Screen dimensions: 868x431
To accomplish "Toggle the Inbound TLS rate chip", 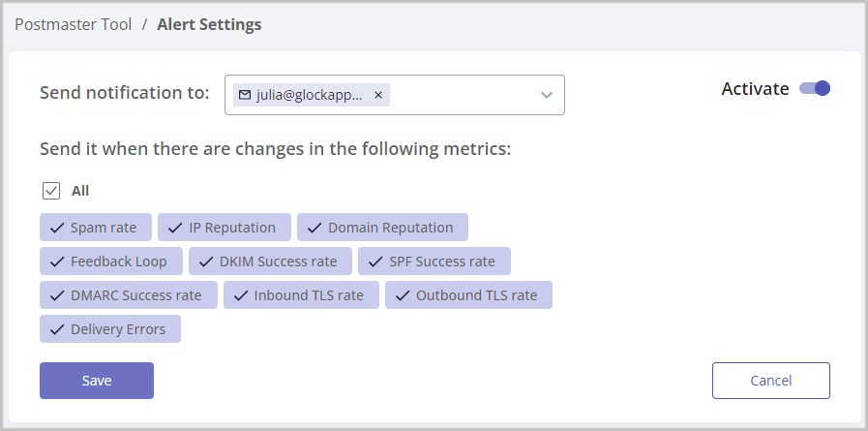I will (x=300, y=295).
